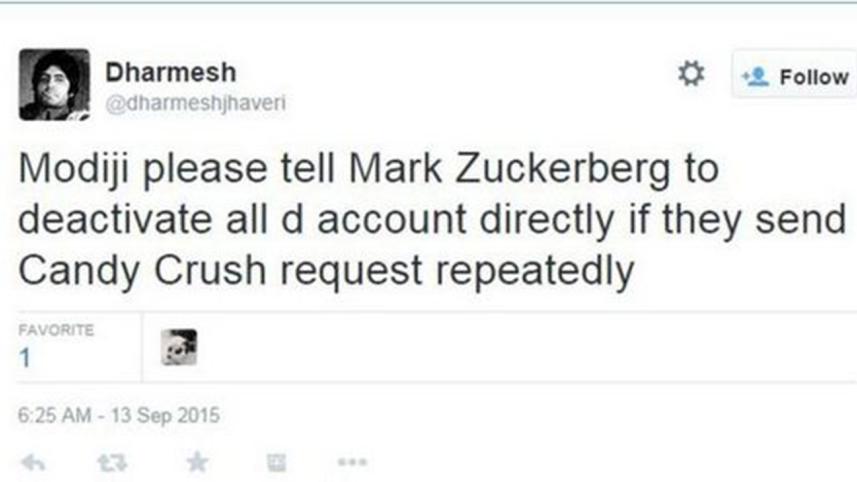View the avatar of the user who favorited
The height and width of the screenshot is (482, 857).
(x=180, y=347)
